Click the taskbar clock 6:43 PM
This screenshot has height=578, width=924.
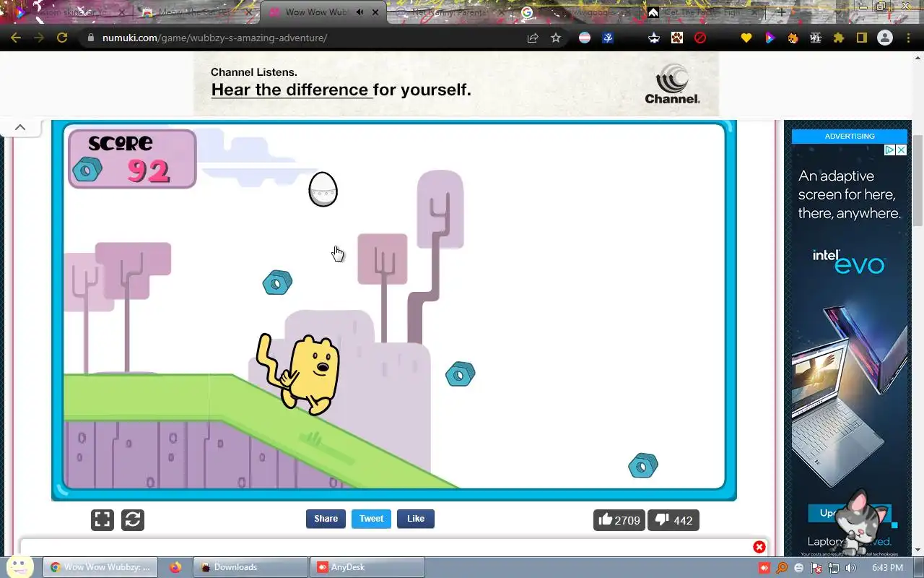(x=887, y=568)
